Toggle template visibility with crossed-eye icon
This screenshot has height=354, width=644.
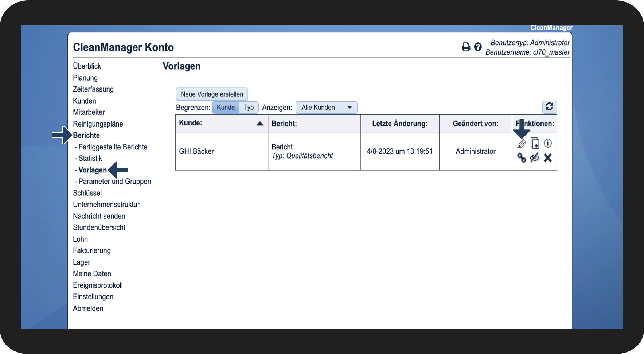pos(535,158)
